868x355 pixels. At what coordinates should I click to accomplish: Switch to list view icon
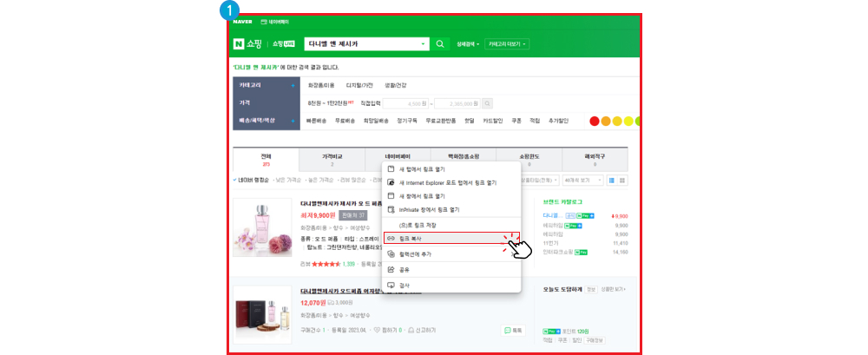(612, 181)
